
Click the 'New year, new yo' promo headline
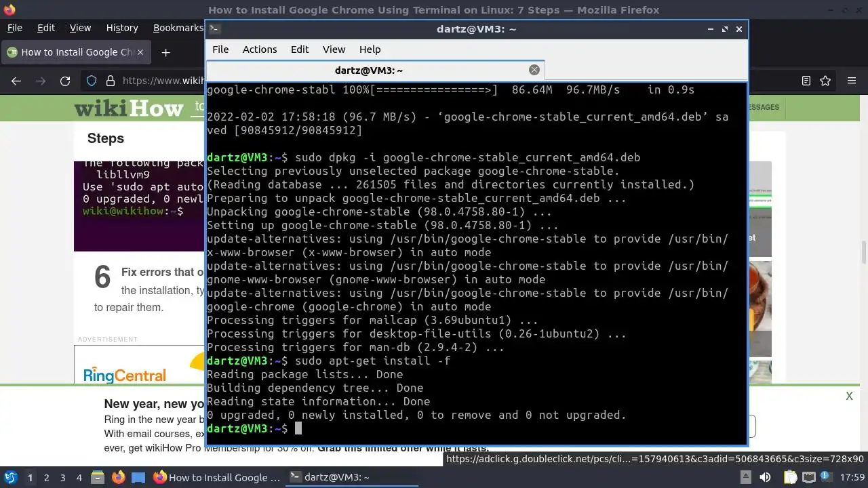click(x=155, y=404)
